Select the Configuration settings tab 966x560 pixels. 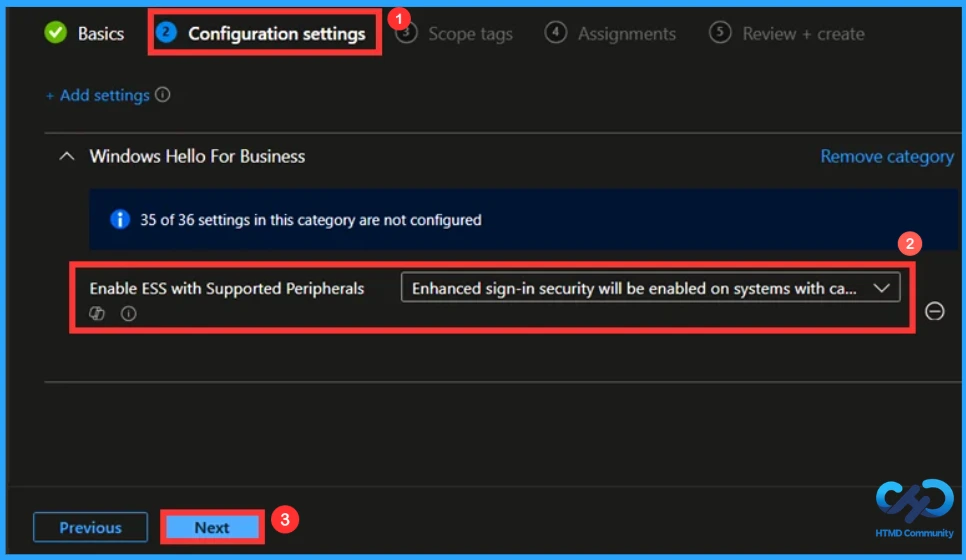pyautogui.click(x=261, y=33)
